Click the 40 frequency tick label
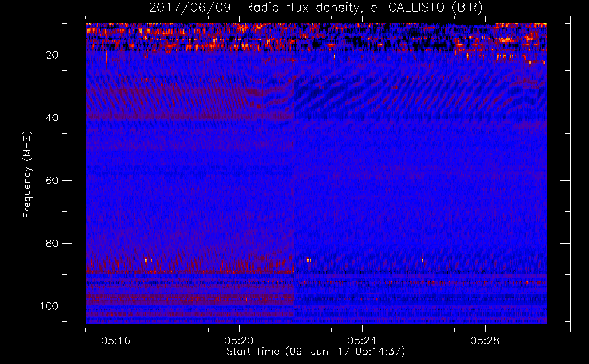 point(52,118)
